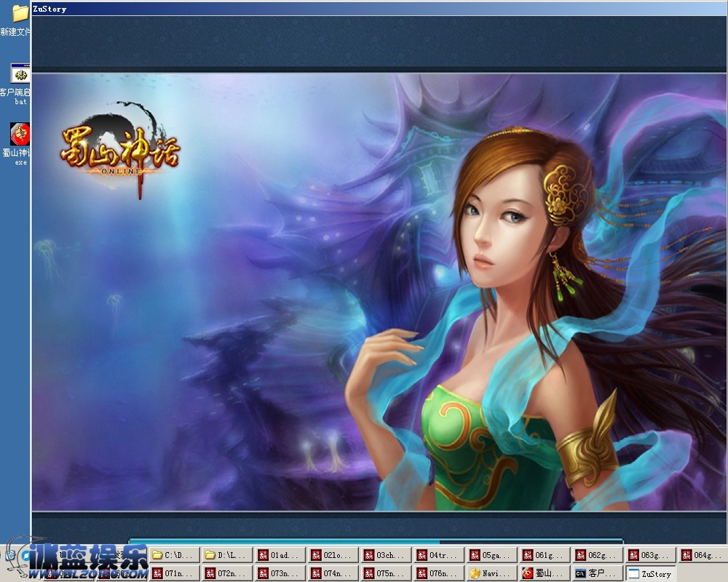Viewport: 728px width, 582px height.
Task: Switch to the Navi... taskbar window
Action: (x=492, y=573)
